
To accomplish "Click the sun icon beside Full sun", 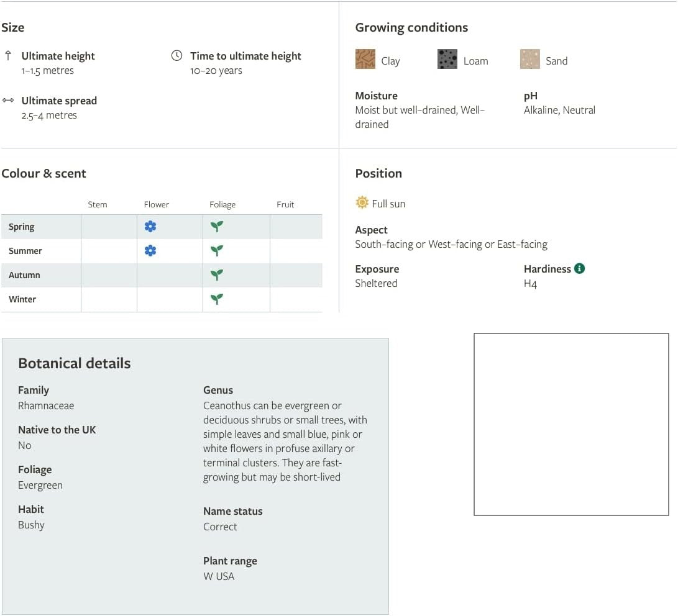I will coord(362,202).
